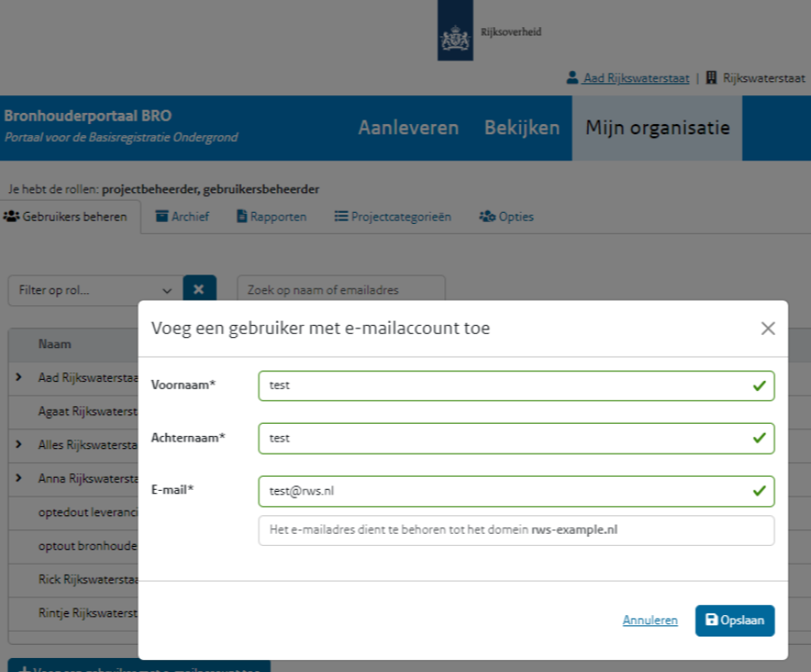Click the Rijksoverheid logo emblem

[x=454, y=37]
